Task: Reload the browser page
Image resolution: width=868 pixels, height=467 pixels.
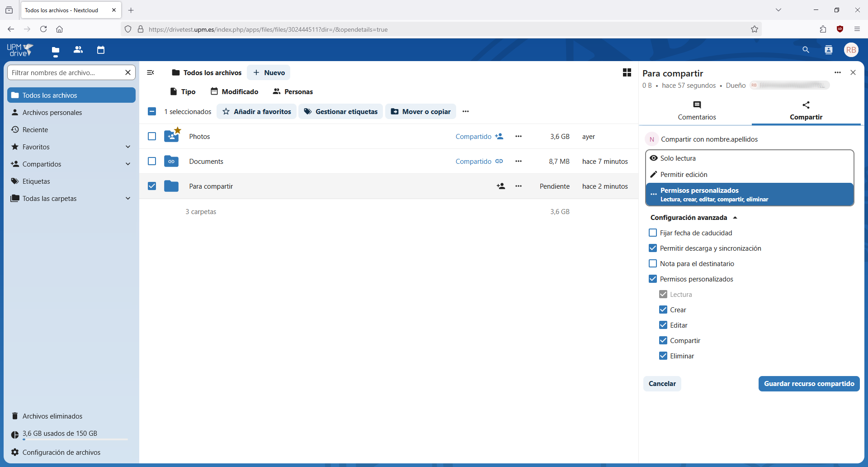Action: [x=43, y=29]
